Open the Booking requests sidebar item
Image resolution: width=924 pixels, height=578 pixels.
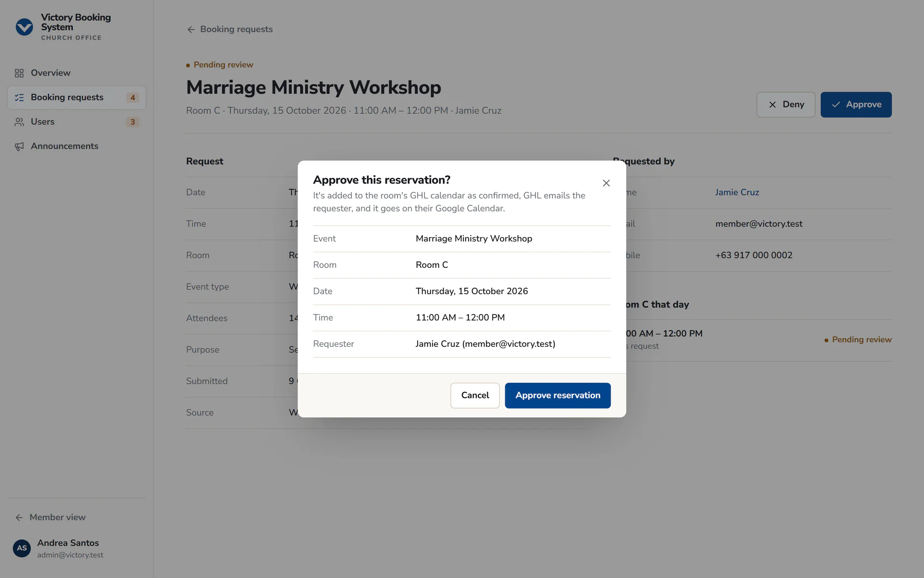tap(77, 98)
